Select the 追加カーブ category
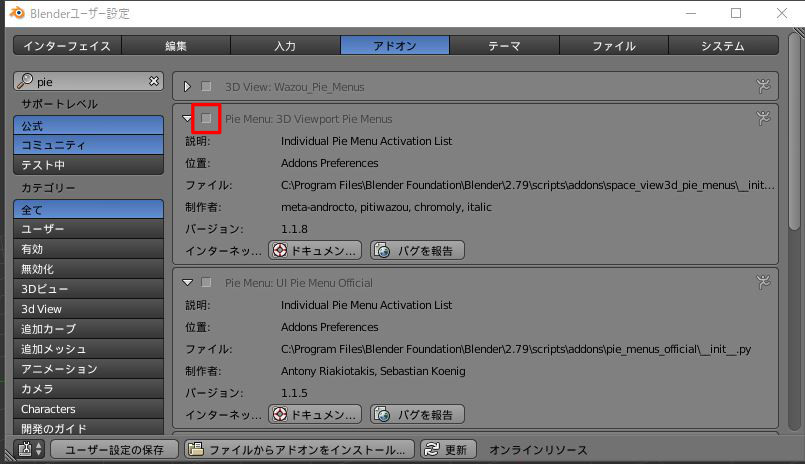The height and width of the screenshot is (464, 805). 88,329
